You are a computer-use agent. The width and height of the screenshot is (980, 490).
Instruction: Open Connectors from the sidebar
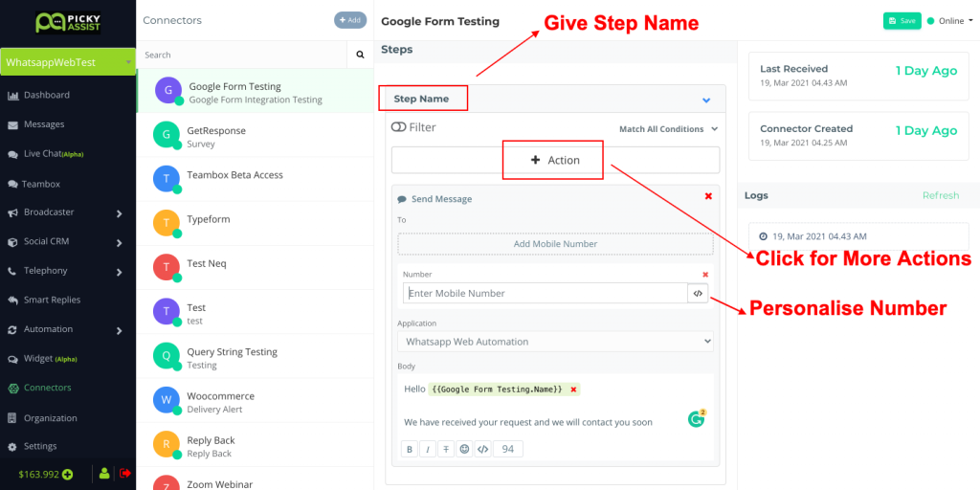click(x=39, y=389)
